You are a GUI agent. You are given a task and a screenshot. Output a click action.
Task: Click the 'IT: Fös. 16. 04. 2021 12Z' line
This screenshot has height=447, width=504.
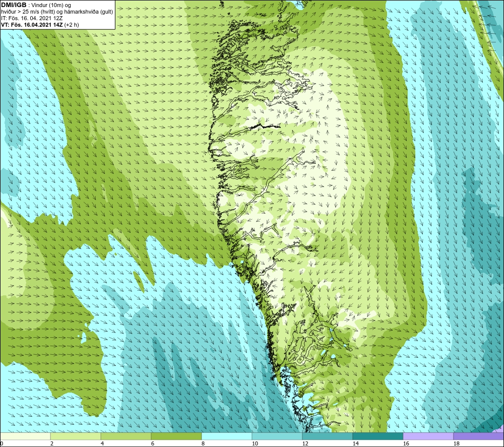pyautogui.click(x=31, y=18)
